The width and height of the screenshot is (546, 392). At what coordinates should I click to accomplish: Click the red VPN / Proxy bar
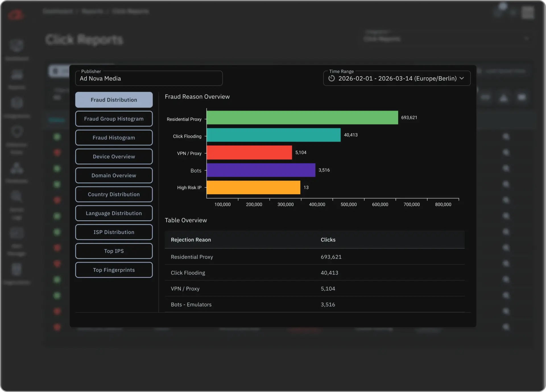(249, 153)
